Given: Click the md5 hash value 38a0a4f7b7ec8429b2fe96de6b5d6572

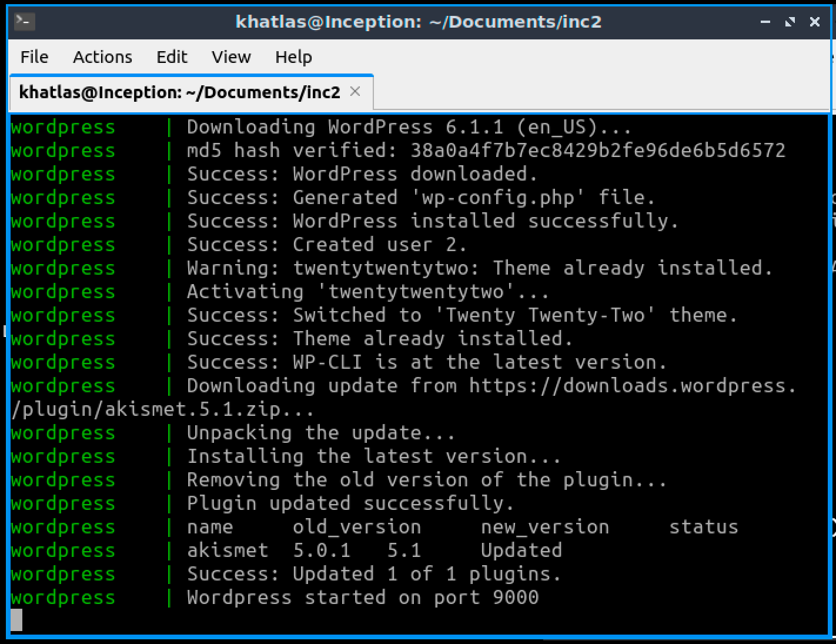Looking at the screenshot, I should [598, 151].
